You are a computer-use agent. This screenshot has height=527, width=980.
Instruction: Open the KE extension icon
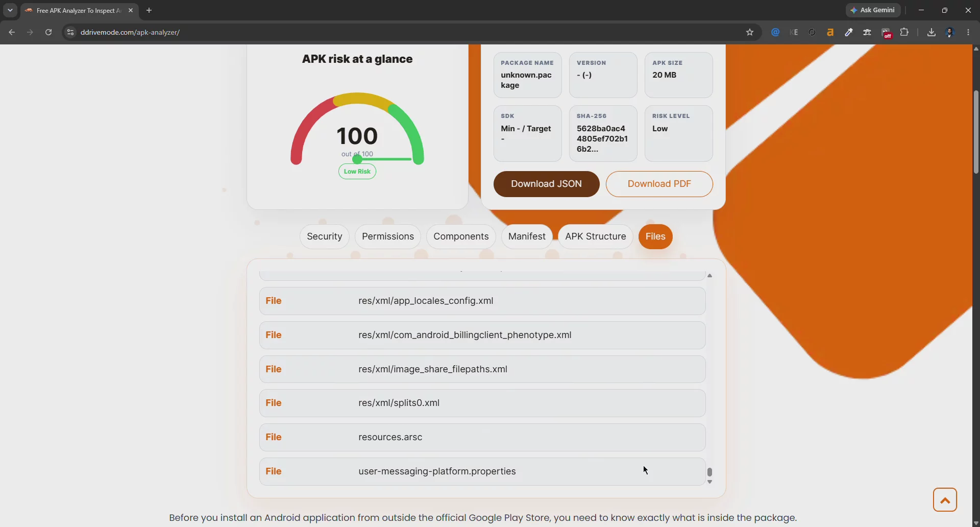click(x=794, y=32)
